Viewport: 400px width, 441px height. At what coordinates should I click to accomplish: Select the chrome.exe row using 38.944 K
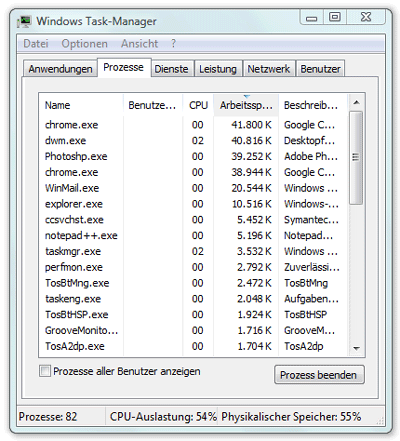193,172
